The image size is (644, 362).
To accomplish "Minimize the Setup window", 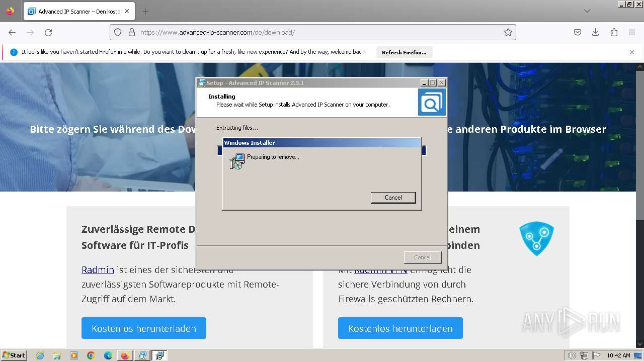I will click(x=424, y=83).
